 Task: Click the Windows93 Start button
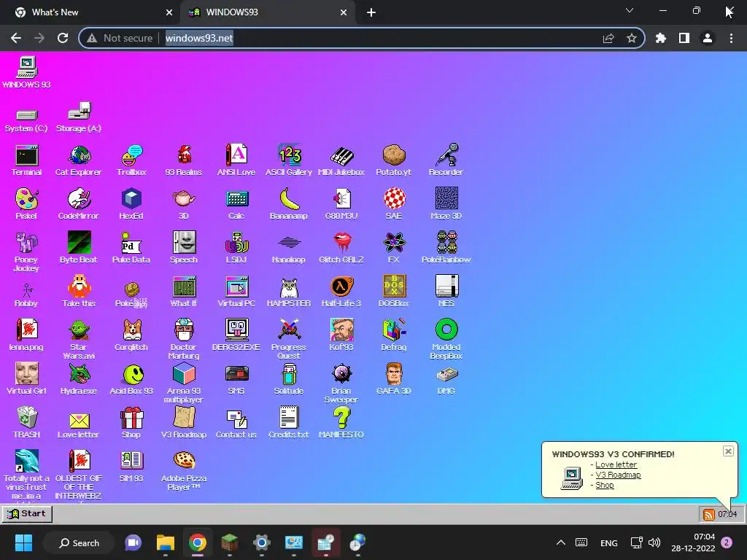tap(27, 513)
